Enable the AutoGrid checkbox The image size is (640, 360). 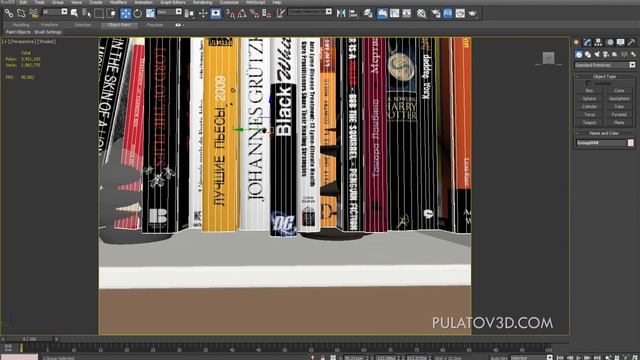(x=589, y=83)
